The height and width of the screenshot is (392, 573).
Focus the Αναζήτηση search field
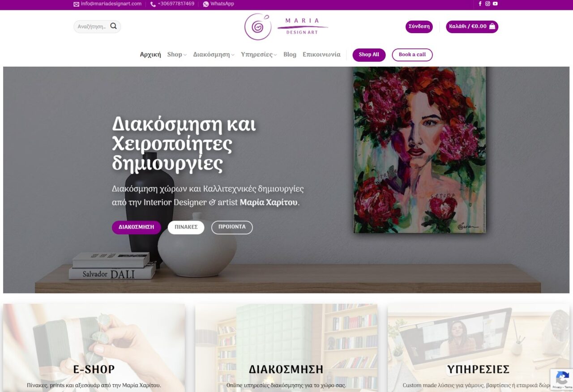92,26
